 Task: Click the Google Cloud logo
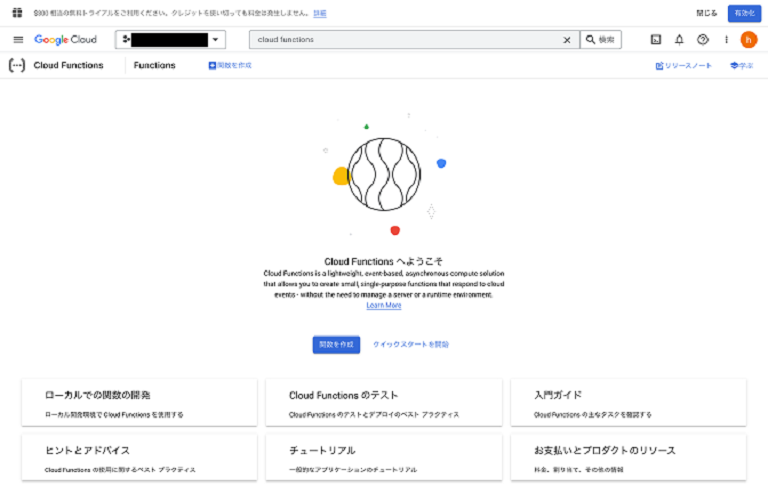(65, 40)
